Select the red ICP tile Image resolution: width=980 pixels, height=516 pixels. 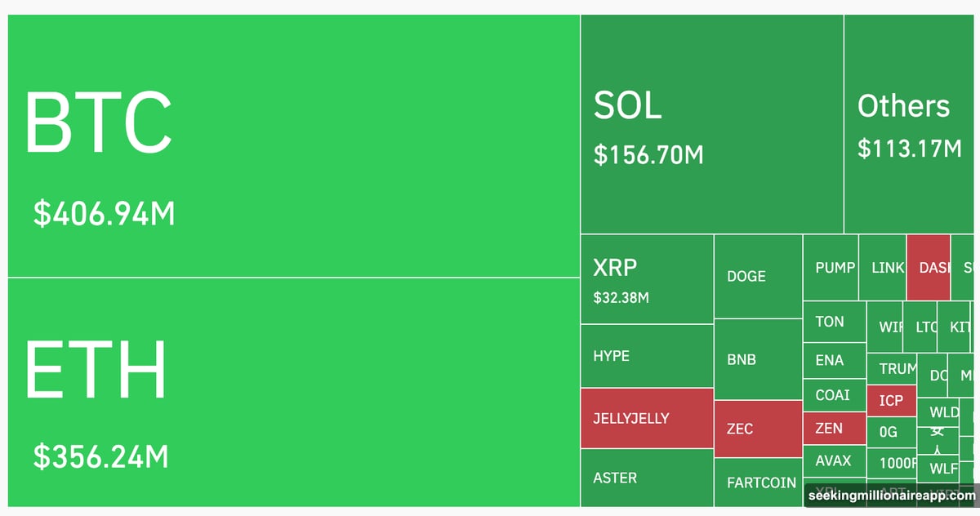(x=891, y=400)
